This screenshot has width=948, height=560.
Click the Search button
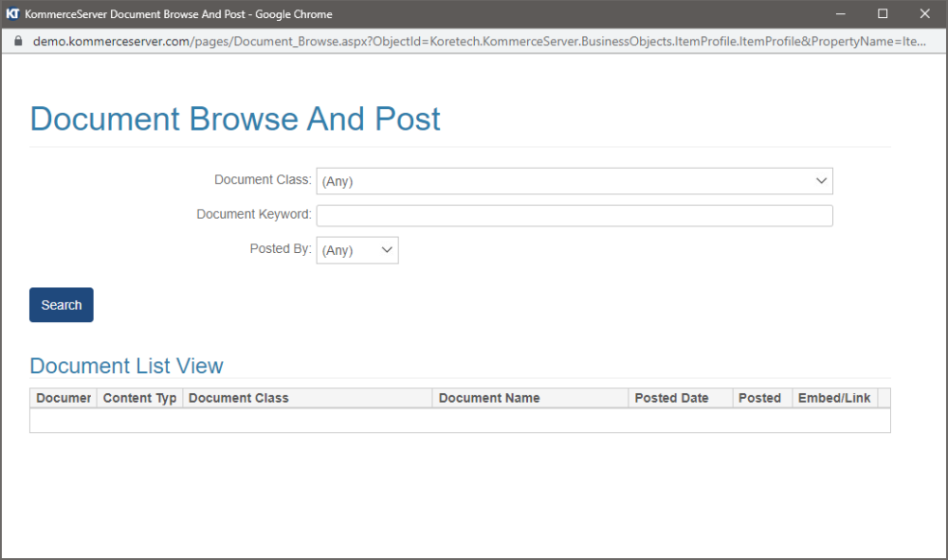[61, 305]
